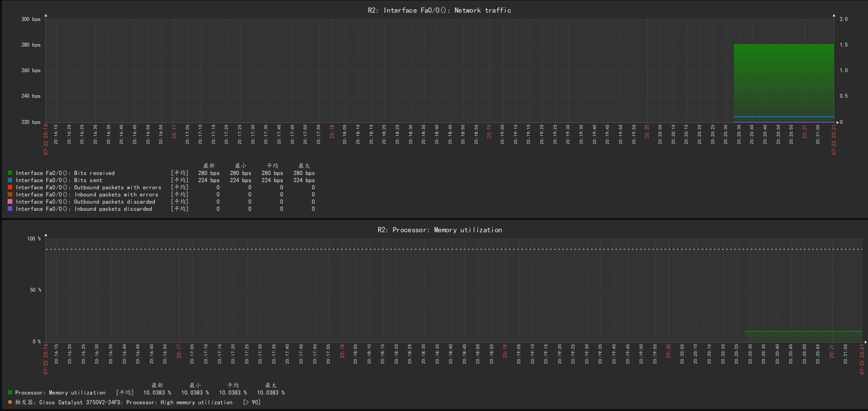The image size is (868, 411).
Task: Click 'Processor: Memory utilization' legend label
Action: coord(60,393)
